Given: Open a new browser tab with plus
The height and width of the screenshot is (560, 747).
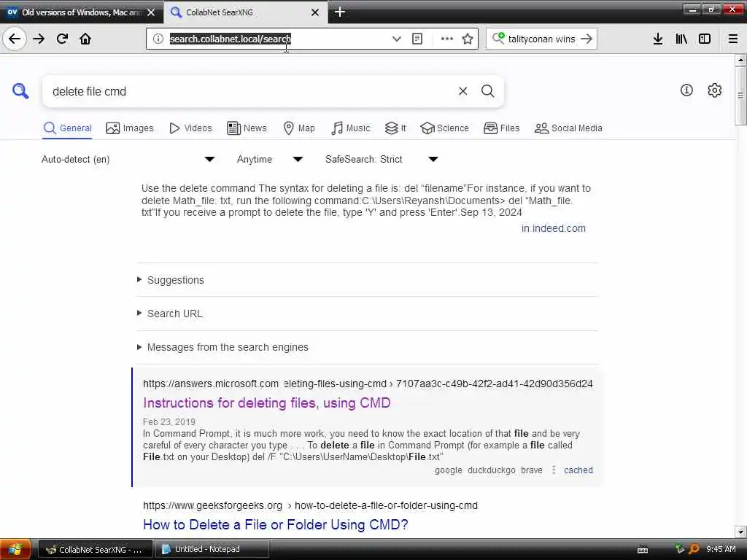Looking at the screenshot, I should 340,12.
